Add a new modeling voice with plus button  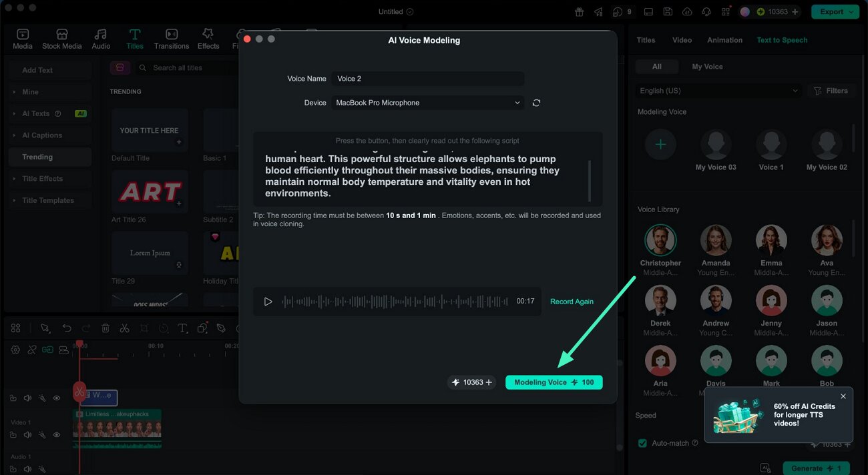pyautogui.click(x=660, y=144)
